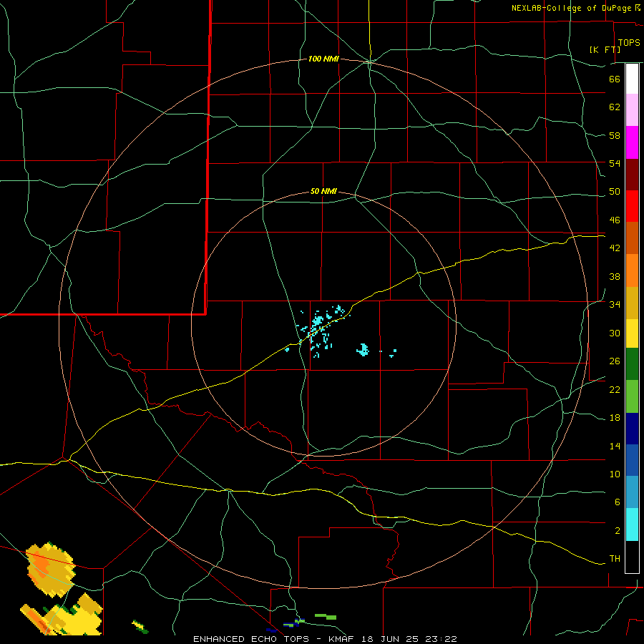This screenshot has height=644, width=644.
Task: Click the 50 legend value
Action: coord(615,192)
